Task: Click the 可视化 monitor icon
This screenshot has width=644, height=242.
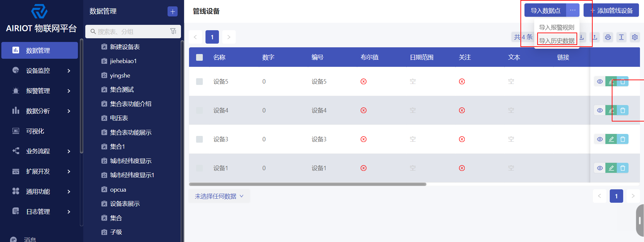Action: (16, 131)
